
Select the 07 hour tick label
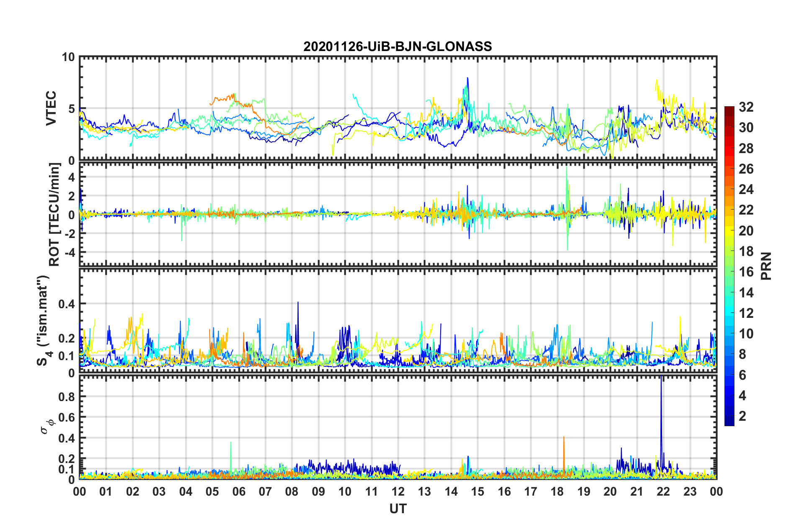(x=265, y=491)
